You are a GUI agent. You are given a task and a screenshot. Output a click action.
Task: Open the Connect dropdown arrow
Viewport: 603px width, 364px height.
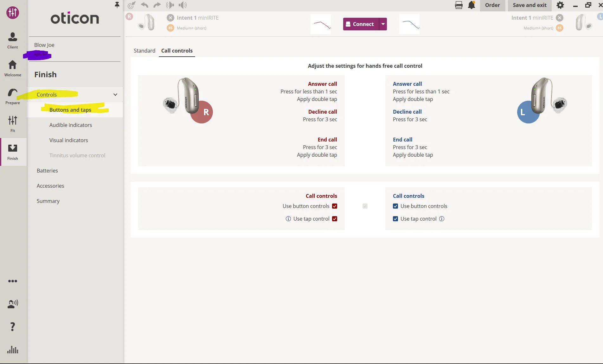tap(383, 24)
